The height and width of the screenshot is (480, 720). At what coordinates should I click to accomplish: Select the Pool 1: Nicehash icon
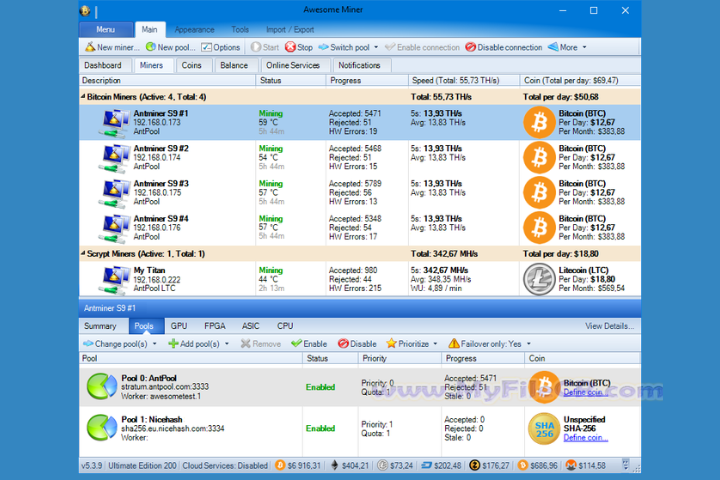(102, 428)
